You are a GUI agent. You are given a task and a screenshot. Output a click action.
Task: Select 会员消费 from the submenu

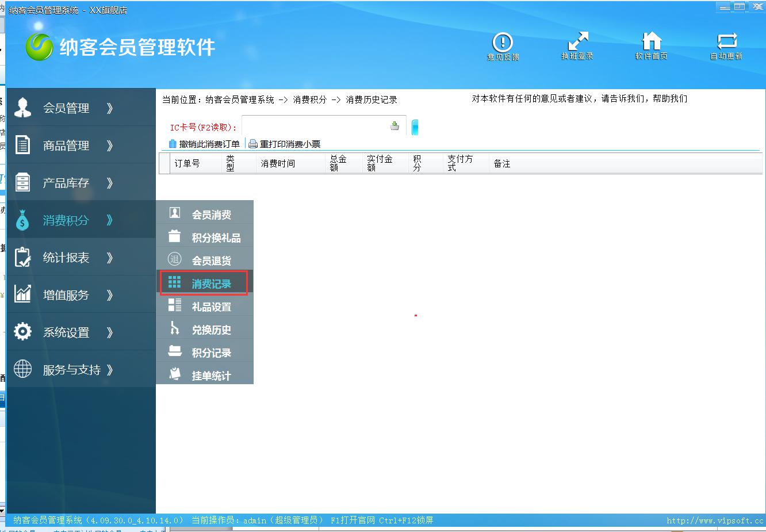click(211, 215)
